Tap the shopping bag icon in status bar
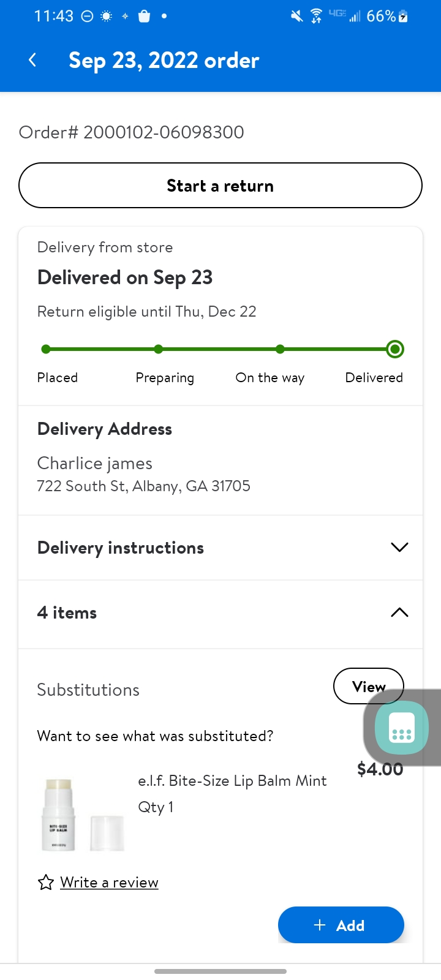Screen dimensions: 441x980 (x=145, y=17)
